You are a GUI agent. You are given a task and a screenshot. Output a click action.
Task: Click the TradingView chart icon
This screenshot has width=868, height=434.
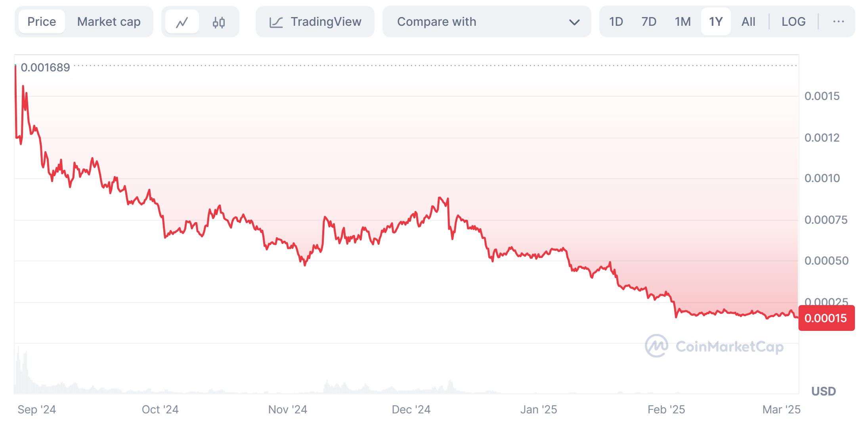pos(276,22)
